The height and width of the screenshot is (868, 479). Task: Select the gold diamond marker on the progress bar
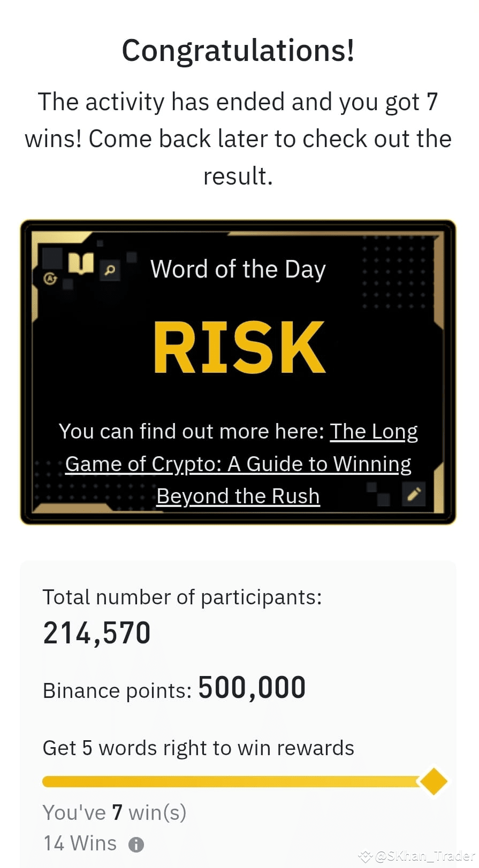434,781
